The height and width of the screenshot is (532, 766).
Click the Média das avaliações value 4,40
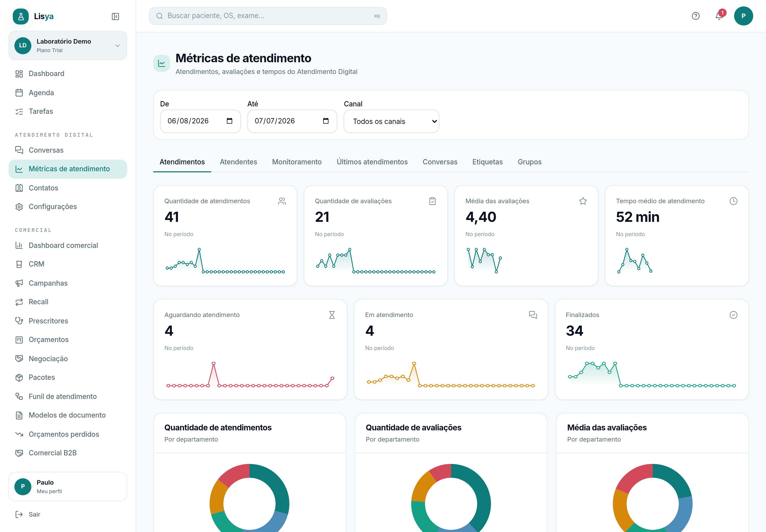pyautogui.click(x=481, y=217)
